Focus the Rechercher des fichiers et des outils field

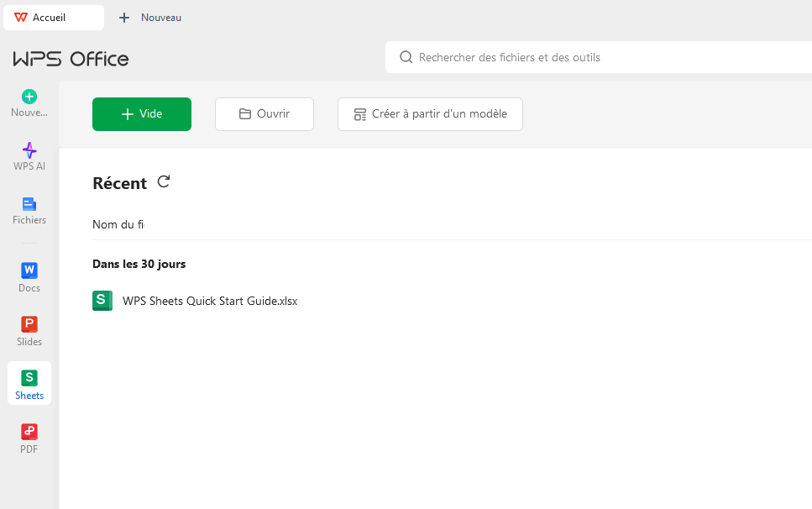[x=599, y=57]
